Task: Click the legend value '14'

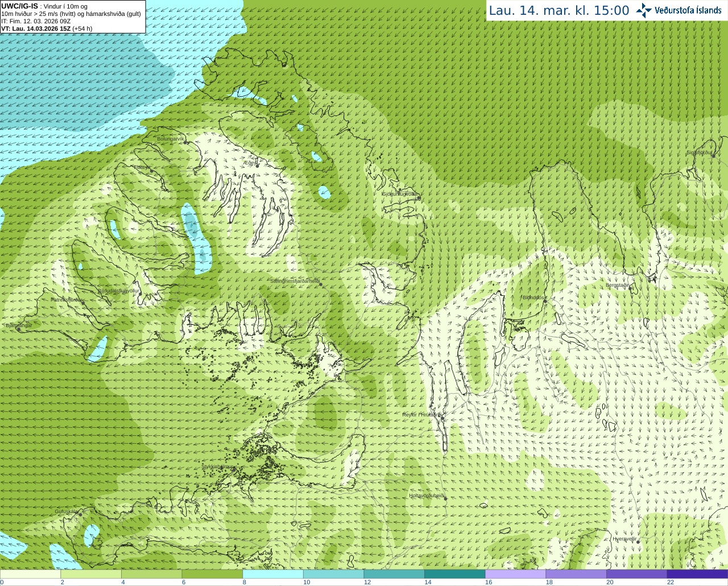Action: 428,582
